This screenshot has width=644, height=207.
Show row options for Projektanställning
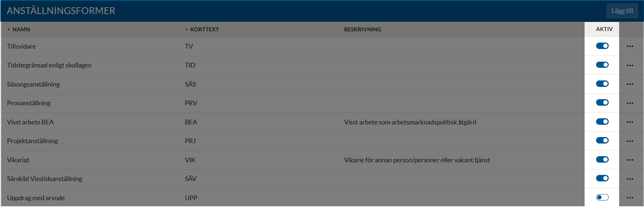coord(630,141)
